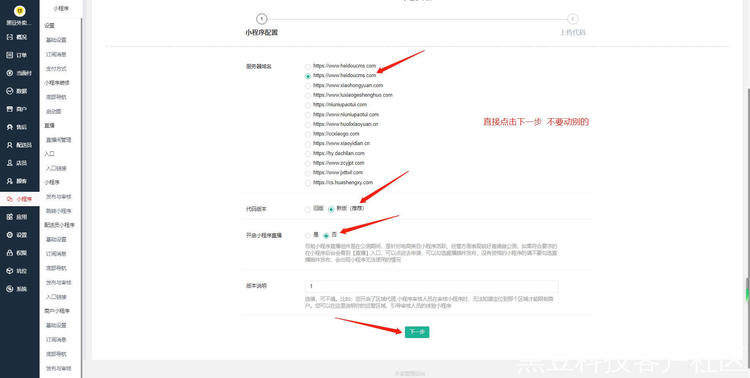The width and height of the screenshot is (750, 378).
Task: Set 开启小程序直播 to 否
Action: click(326, 235)
